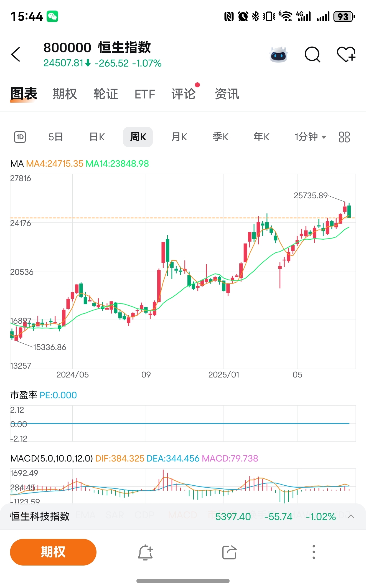Tap the MACD:79.738 value

coord(230,458)
